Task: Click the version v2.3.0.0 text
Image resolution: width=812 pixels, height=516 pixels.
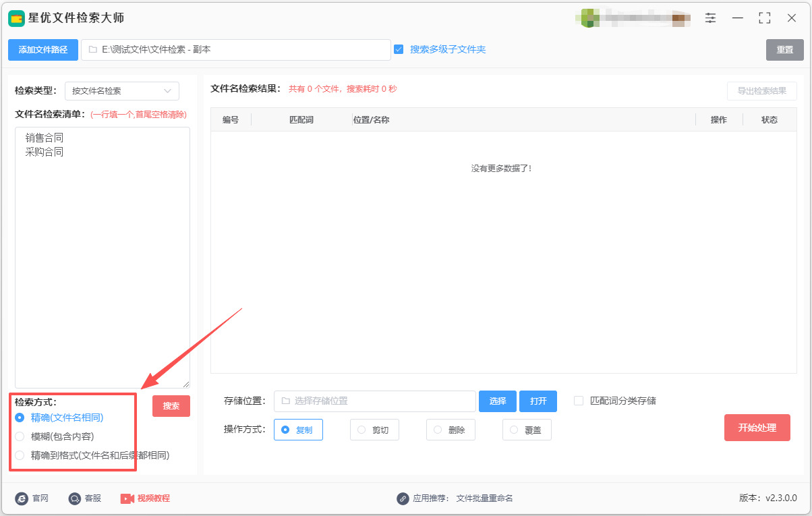Action: (x=768, y=498)
